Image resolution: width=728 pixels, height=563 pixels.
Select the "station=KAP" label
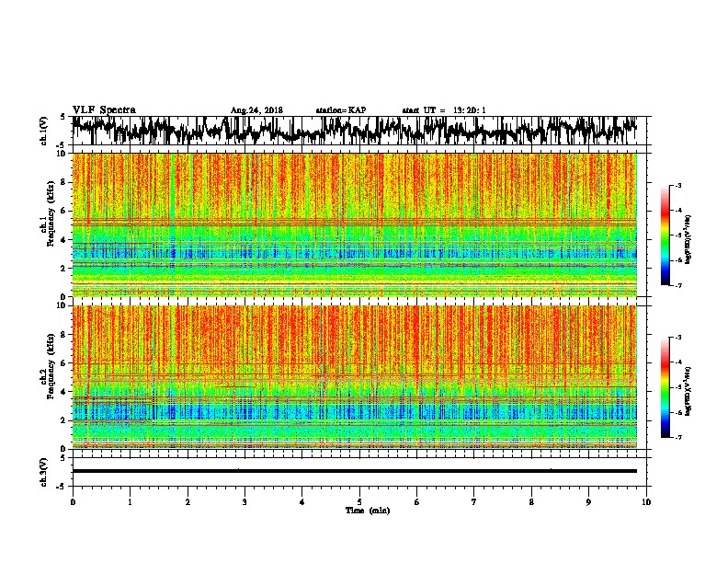point(340,110)
